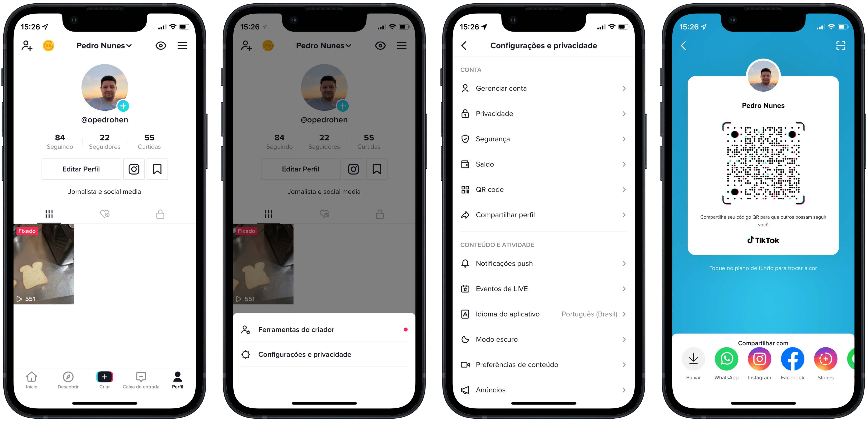Tap the QR code icon in settings
Viewport: 868px width, 422px height.
coord(465,190)
